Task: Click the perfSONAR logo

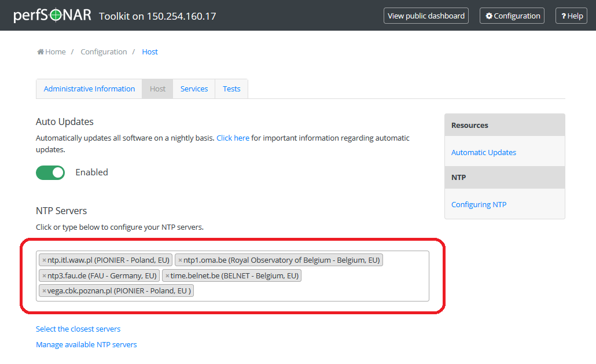Action: pyautogui.click(x=53, y=15)
